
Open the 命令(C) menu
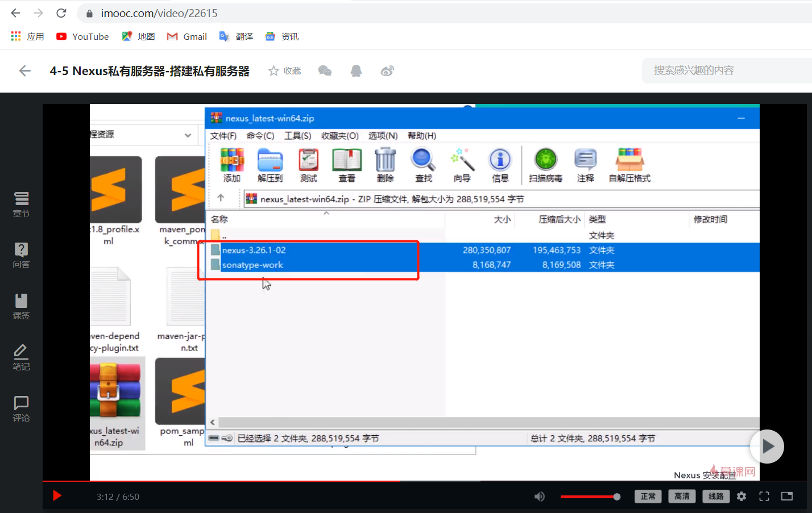pyautogui.click(x=260, y=136)
